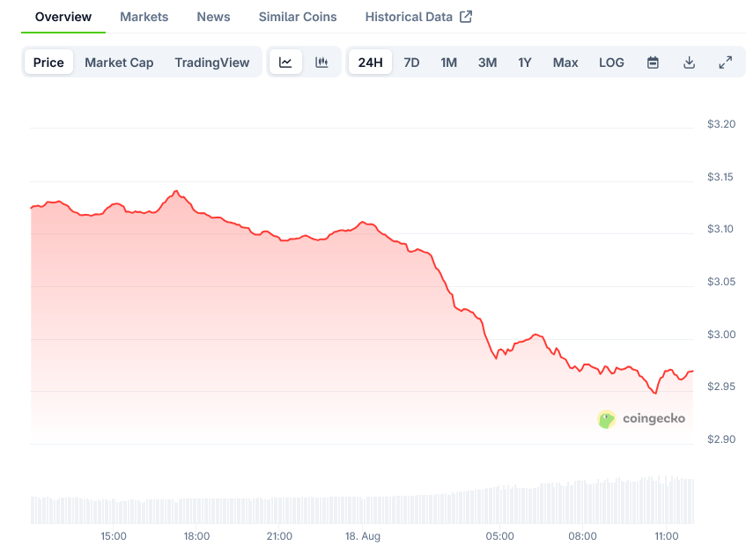This screenshot has width=746, height=560.
Task: Click the $2.90 price axis label
Action: [721, 439]
